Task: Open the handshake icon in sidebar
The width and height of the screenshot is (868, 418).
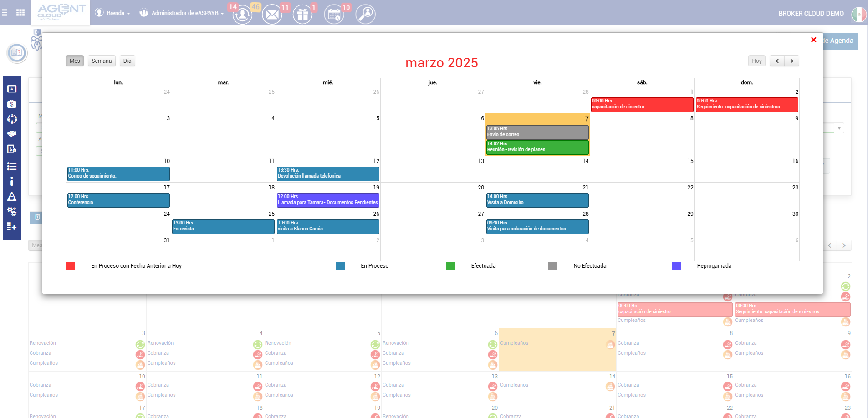Action: pos(12,134)
